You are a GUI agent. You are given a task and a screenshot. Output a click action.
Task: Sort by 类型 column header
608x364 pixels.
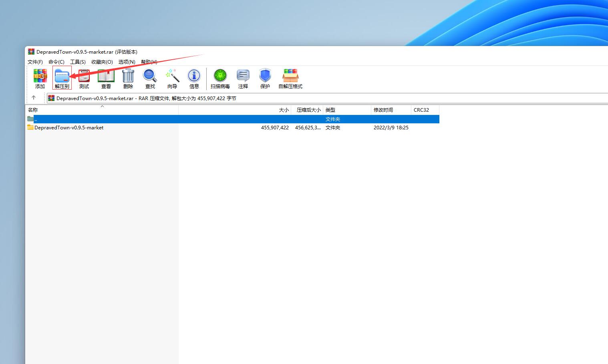[x=347, y=110]
